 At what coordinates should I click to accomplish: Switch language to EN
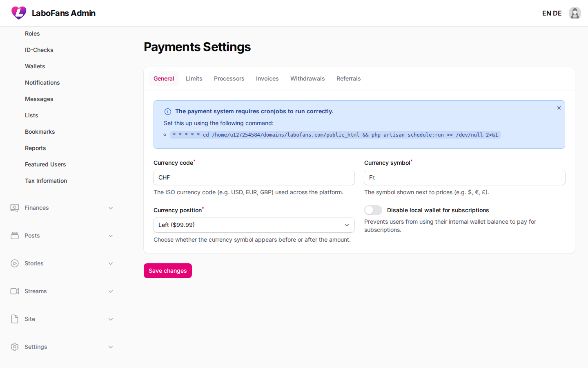[x=547, y=13]
